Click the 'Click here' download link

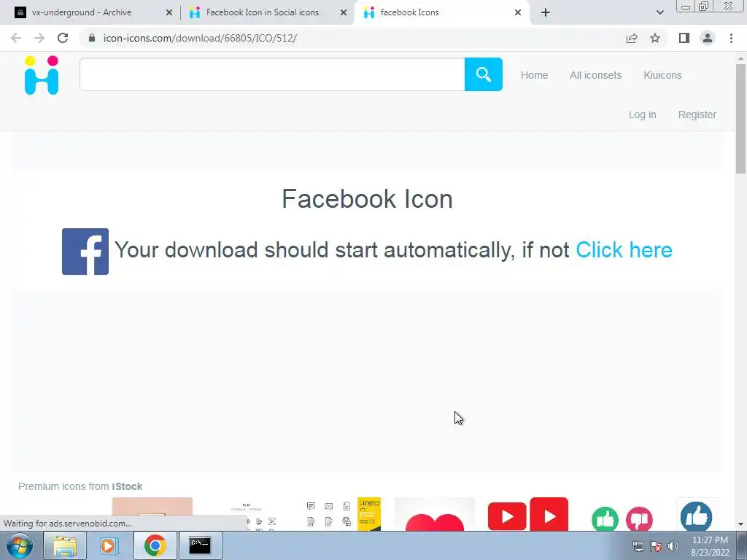(624, 250)
